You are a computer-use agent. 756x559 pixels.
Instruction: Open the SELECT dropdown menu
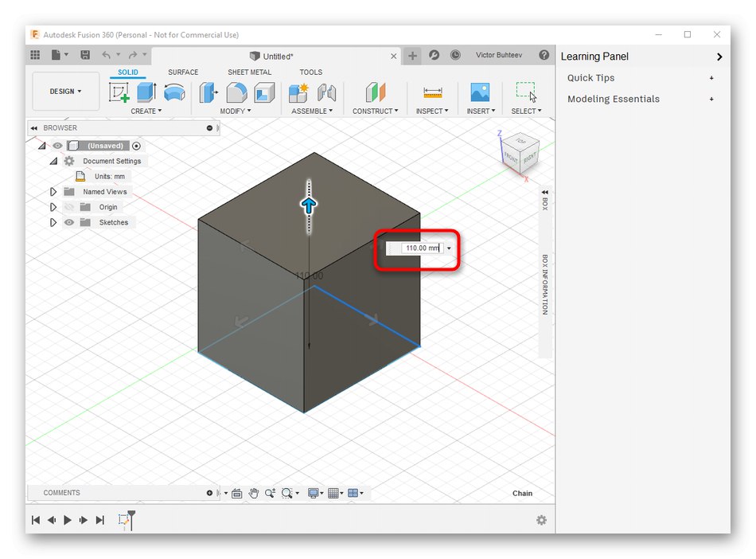[x=526, y=111]
